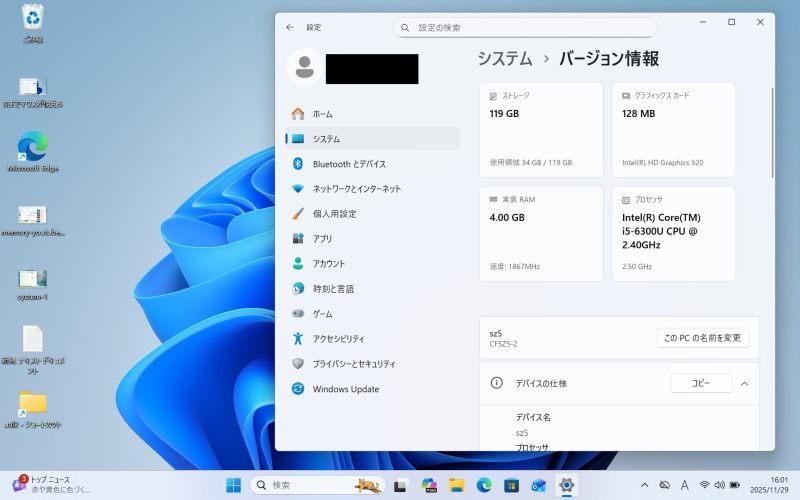Click text "使用領域 34 GB / 119 GB"
The width and height of the screenshot is (800, 500).
(x=531, y=163)
